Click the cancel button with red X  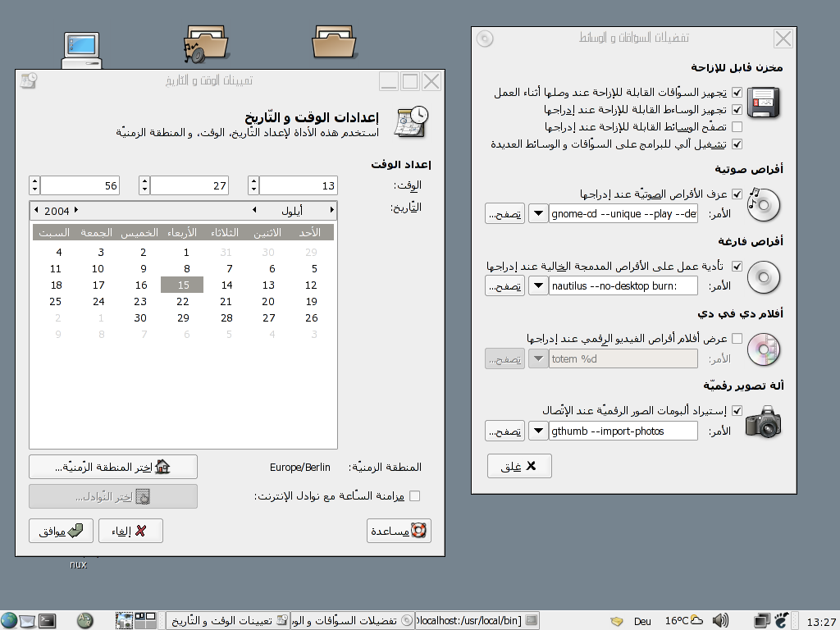[x=130, y=531]
